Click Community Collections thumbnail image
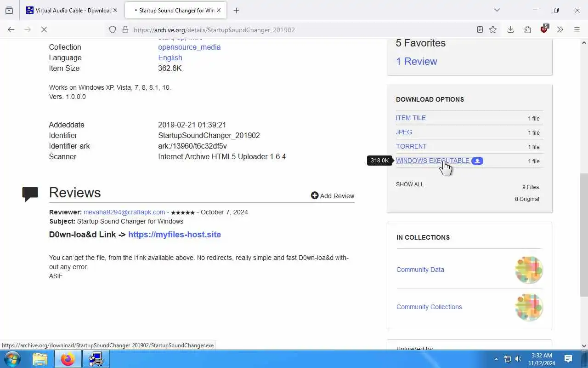 pyautogui.click(x=529, y=307)
